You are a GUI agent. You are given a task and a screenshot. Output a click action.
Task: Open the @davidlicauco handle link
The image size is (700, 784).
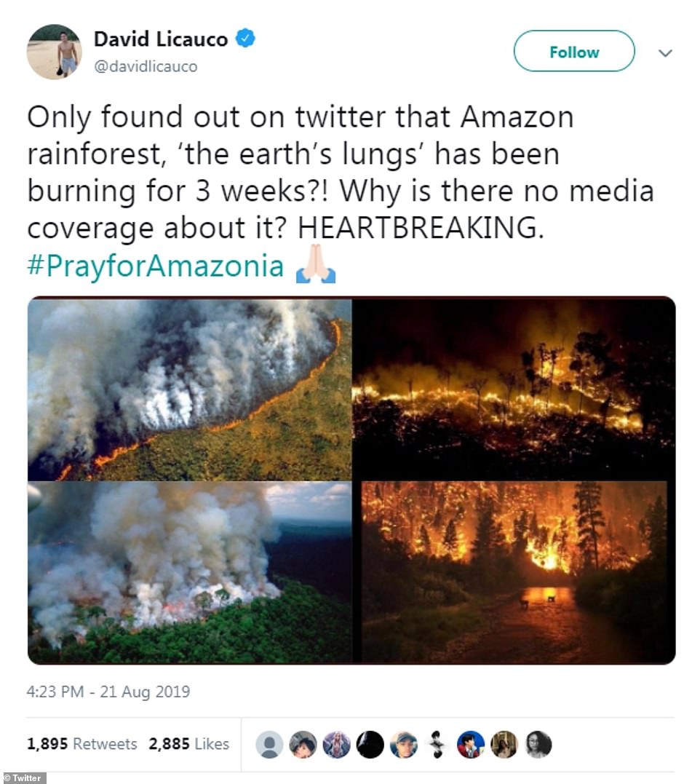coord(145,66)
